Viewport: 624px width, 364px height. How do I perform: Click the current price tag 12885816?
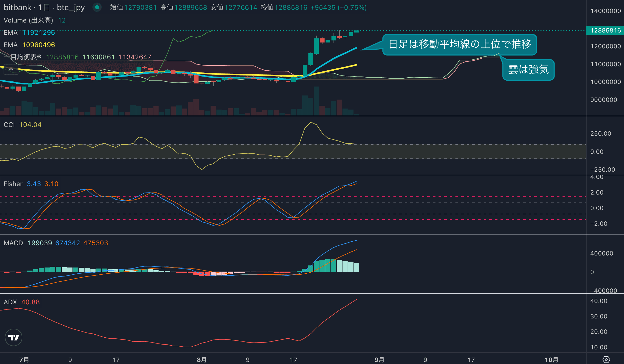(605, 30)
